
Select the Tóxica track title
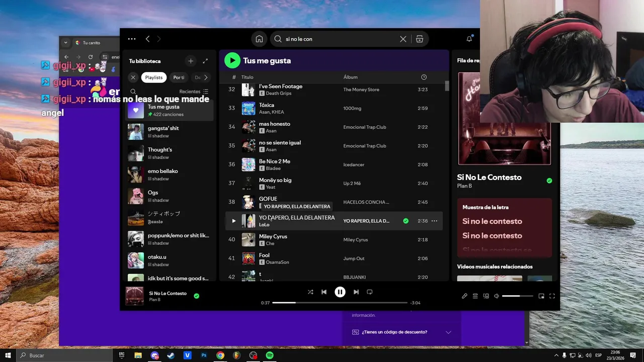pos(267,105)
